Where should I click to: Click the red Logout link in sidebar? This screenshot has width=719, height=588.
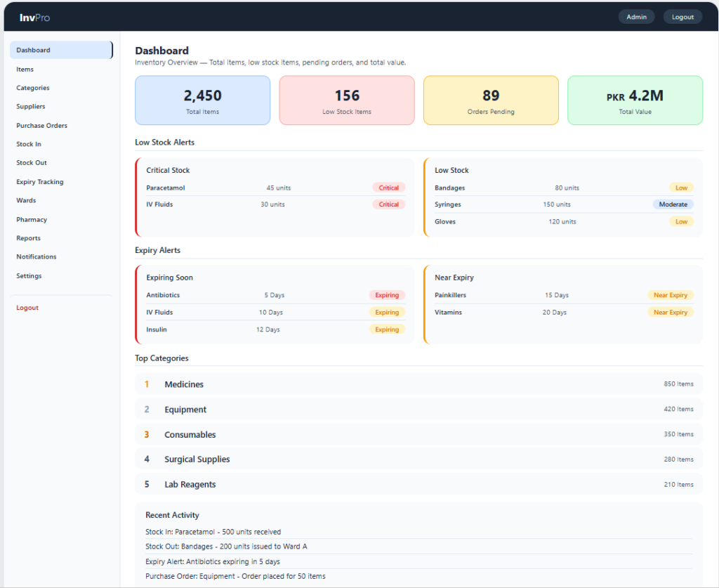pyautogui.click(x=27, y=308)
